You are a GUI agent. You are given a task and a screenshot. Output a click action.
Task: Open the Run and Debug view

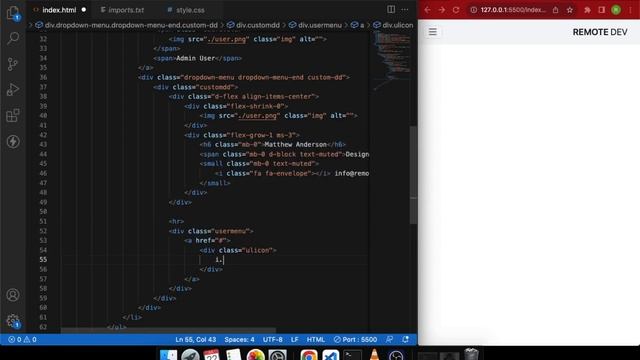pos(13,90)
